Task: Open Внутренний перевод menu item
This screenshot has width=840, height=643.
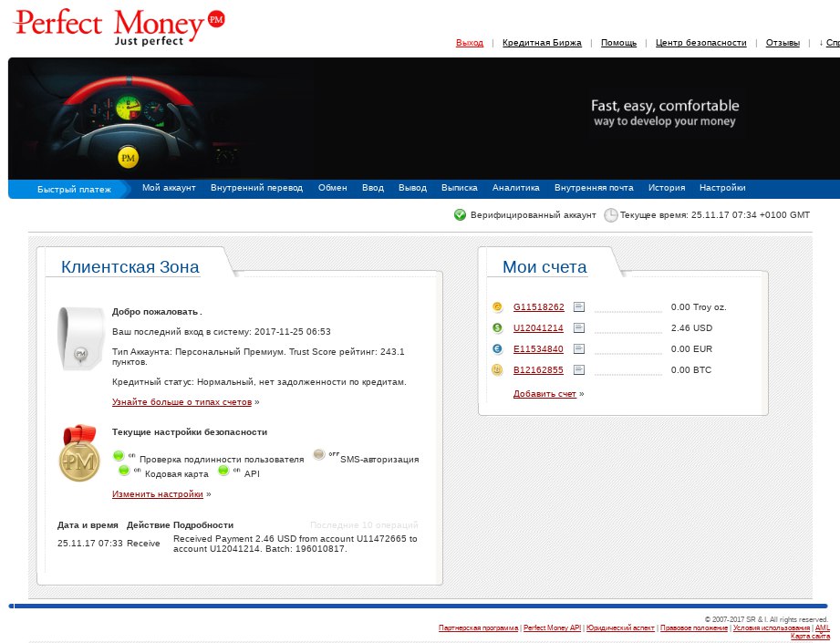Action: [x=256, y=188]
